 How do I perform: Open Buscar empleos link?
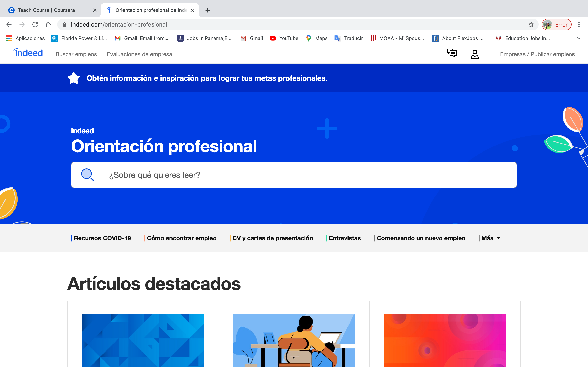point(76,54)
